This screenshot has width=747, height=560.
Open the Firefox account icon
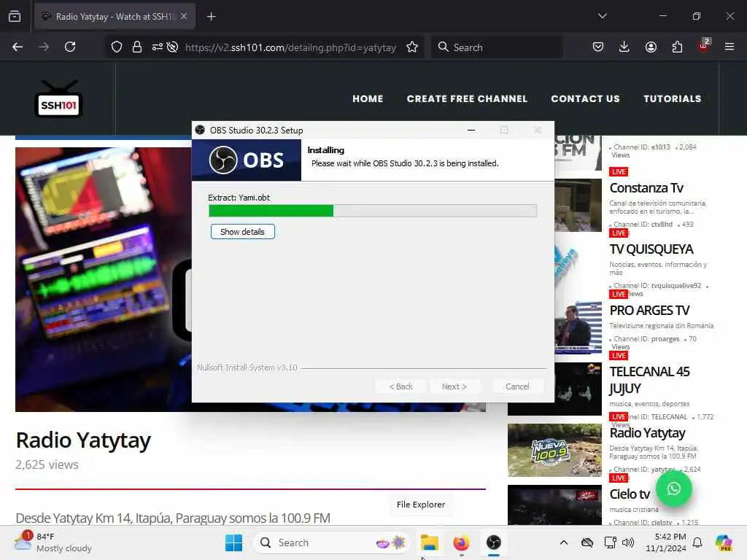coord(651,47)
